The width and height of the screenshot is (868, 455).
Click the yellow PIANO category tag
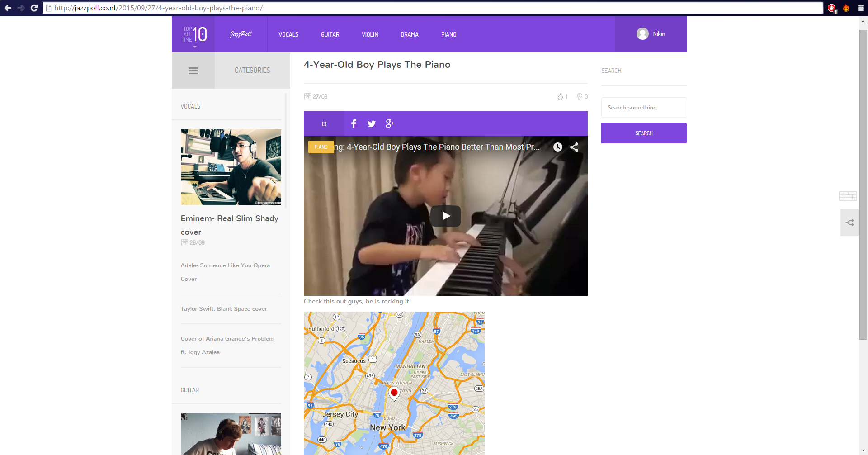[321, 147]
